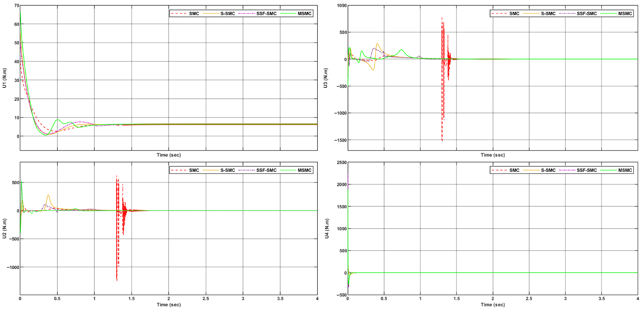Click the −1000 tick on U2 y-axis

point(13,267)
